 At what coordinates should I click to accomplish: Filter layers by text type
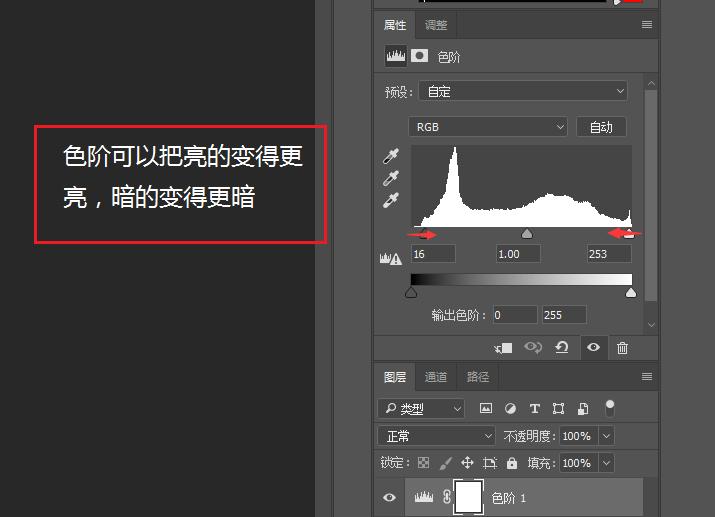coord(534,408)
